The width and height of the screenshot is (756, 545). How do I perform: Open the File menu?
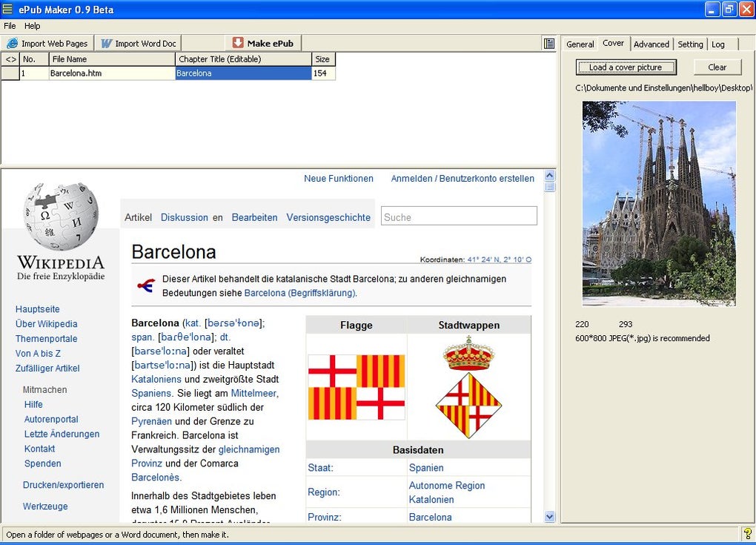point(10,26)
